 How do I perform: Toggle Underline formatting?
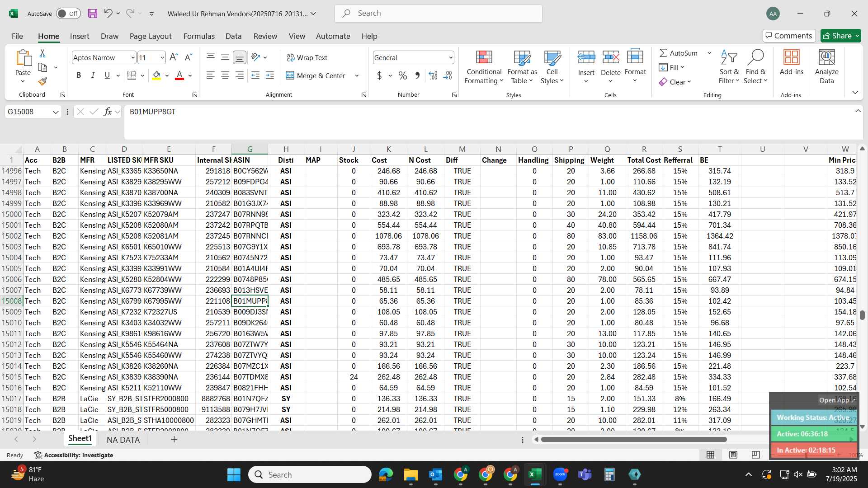click(107, 75)
